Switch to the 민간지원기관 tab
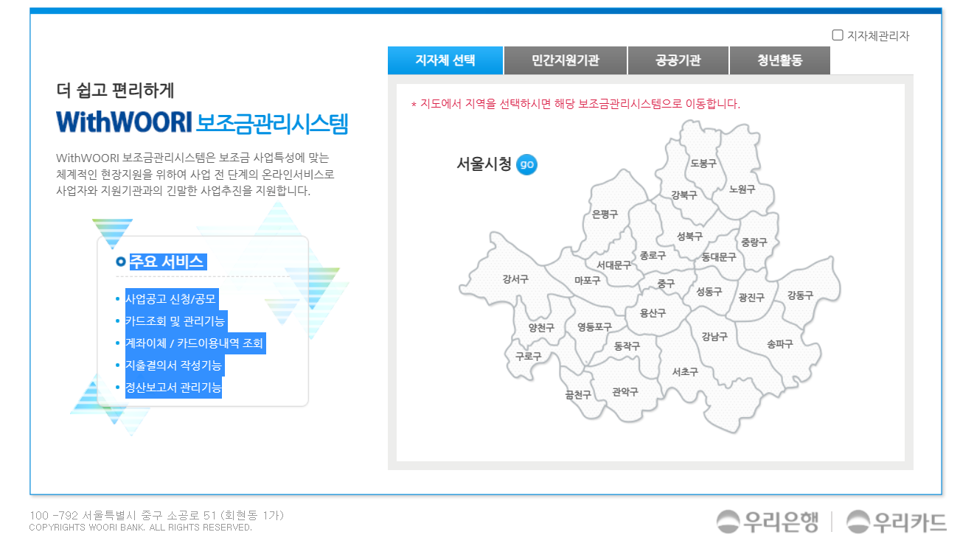Viewport: 960px width, 560px height. click(564, 60)
